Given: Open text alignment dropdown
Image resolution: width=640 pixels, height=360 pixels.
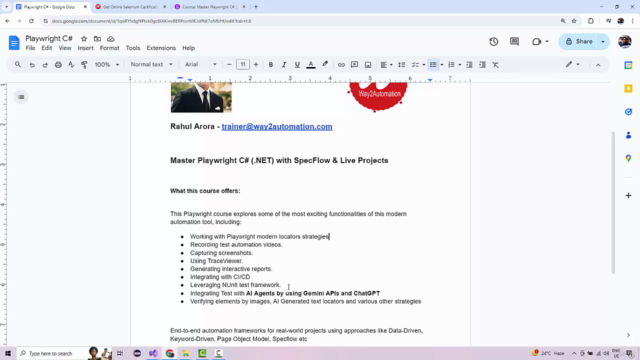Looking at the screenshot, I should [386, 64].
